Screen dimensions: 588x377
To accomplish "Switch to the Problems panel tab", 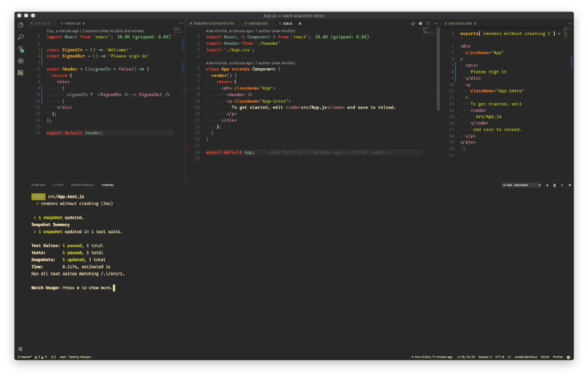I will [x=38, y=185].
